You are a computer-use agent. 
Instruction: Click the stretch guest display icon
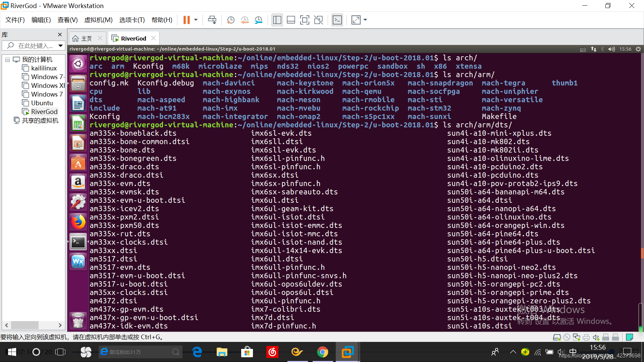[x=356, y=20]
